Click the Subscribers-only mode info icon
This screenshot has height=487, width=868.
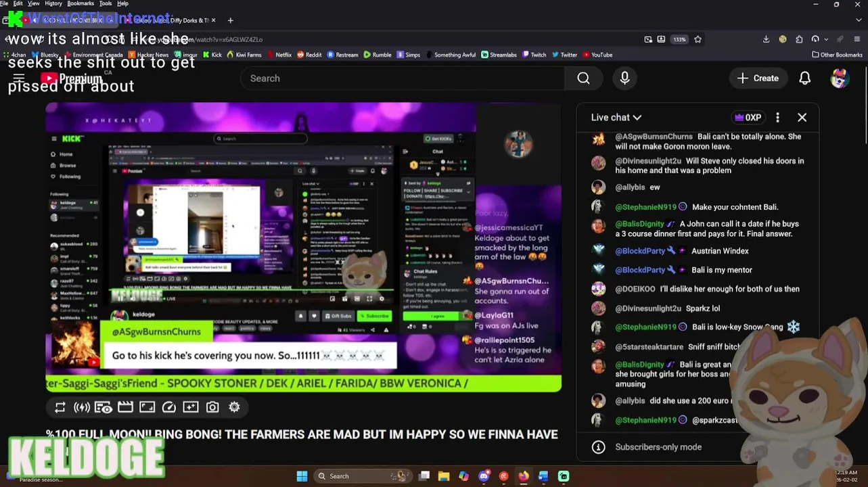[598, 447]
